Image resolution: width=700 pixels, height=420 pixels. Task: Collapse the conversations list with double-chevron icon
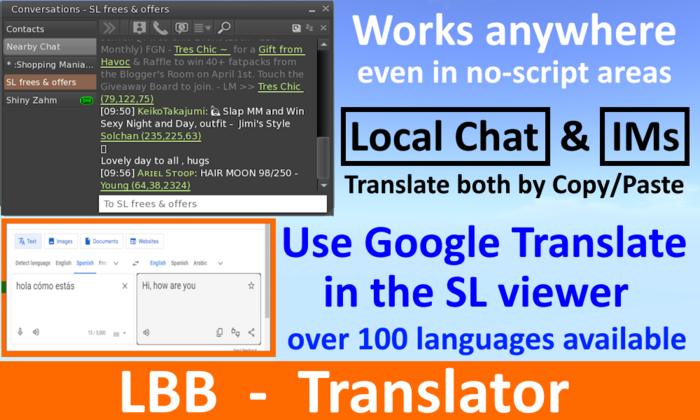point(109,28)
